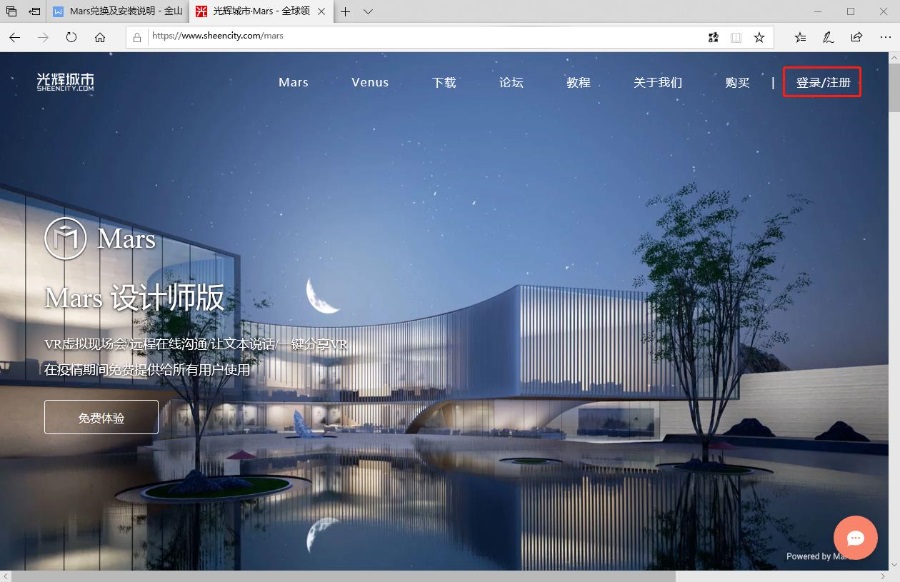This screenshot has width=900, height=582.
Task: Click the browser forward arrow
Action: pyautogui.click(x=43, y=37)
